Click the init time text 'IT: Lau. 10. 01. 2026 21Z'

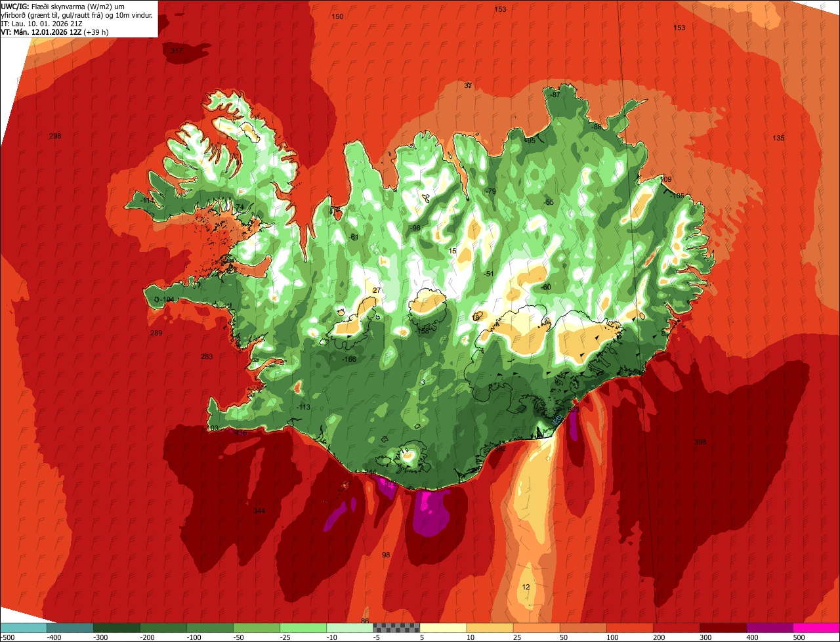tap(41, 23)
